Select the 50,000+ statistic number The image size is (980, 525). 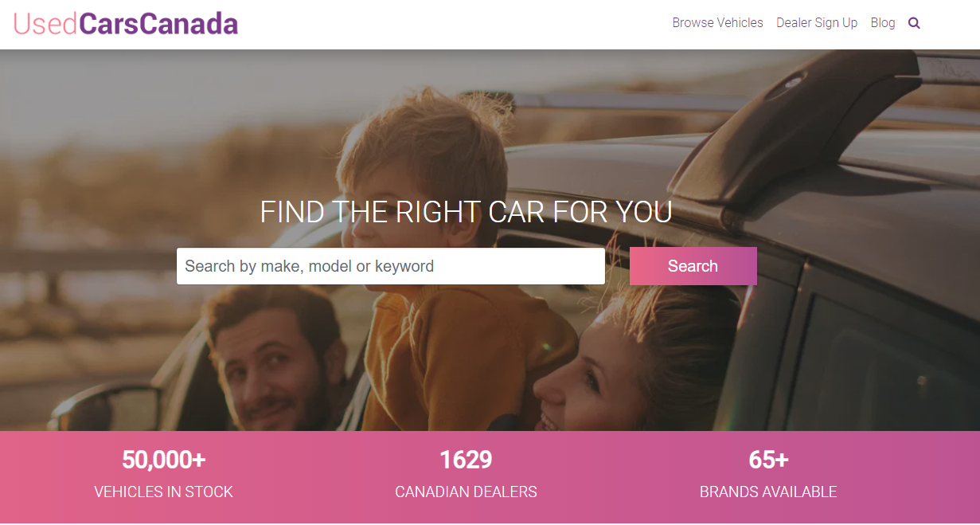coord(164,460)
